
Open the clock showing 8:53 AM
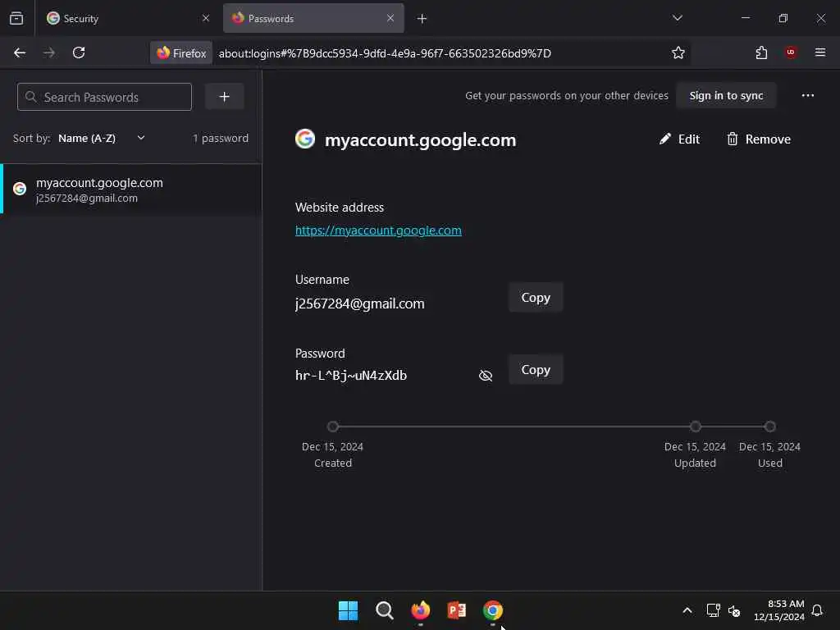click(779, 610)
